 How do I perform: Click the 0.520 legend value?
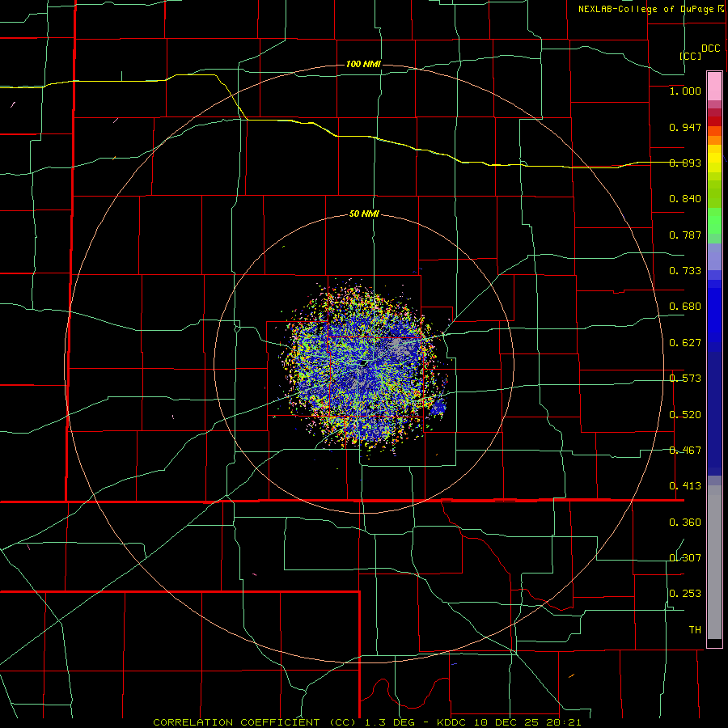pyautogui.click(x=685, y=415)
